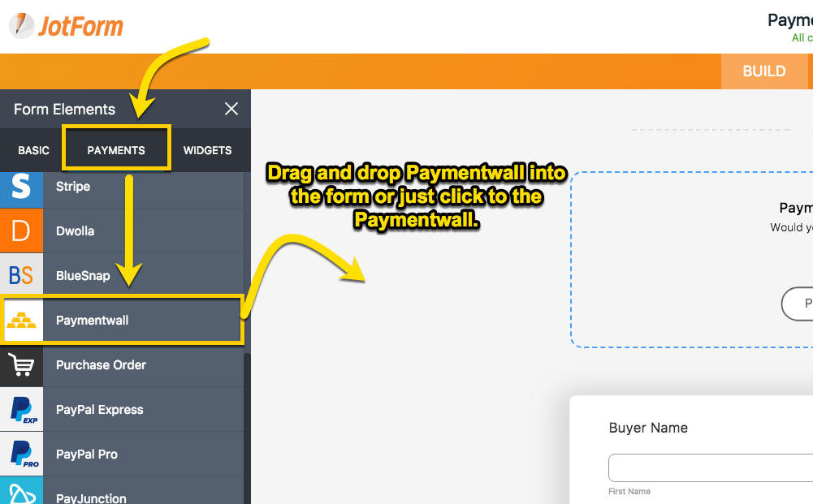Select the Buyer Name field label
The image size is (813, 504).
pyautogui.click(x=648, y=428)
